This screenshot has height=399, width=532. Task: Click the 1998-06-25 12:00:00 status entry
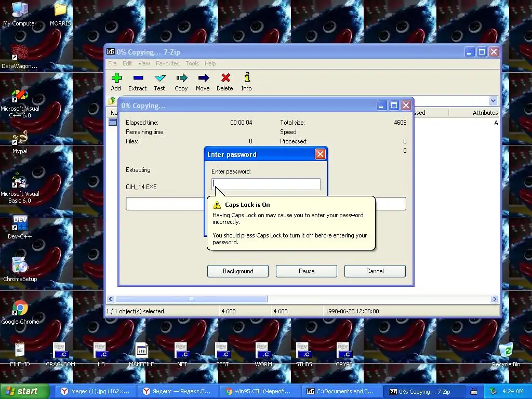coord(352,311)
